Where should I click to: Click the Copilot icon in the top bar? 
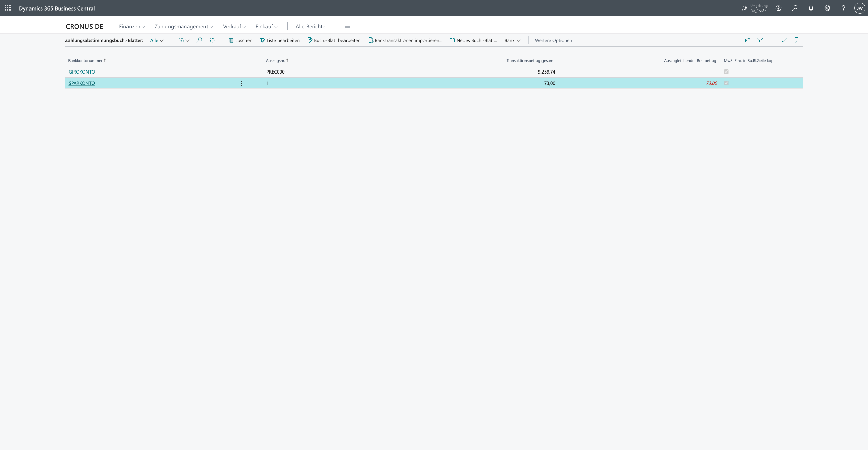coord(778,8)
